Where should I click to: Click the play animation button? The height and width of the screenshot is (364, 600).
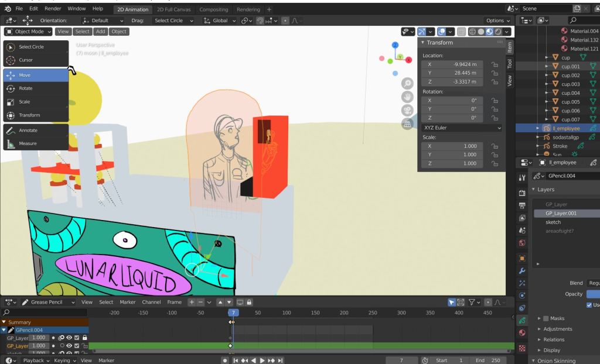(x=263, y=360)
